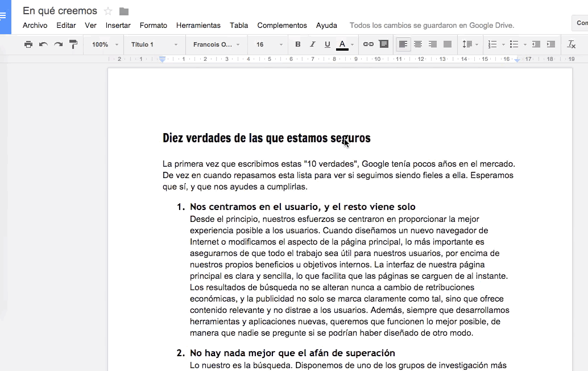Center align the text
The width and height of the screenshot is (588, 371).
click(x=418, y=44)
